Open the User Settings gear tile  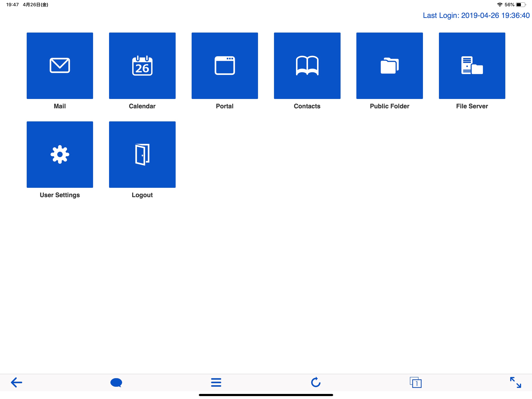(60, 154)
